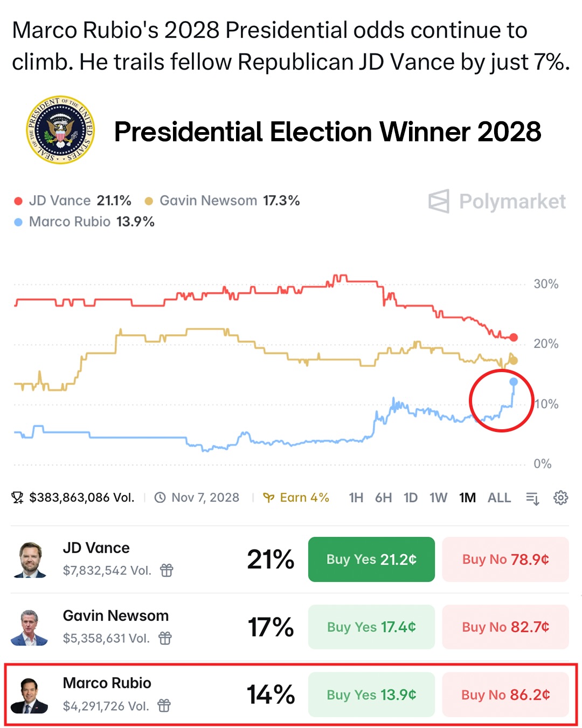
Task: Click the trophy volume icon
Action: point(18,498)
